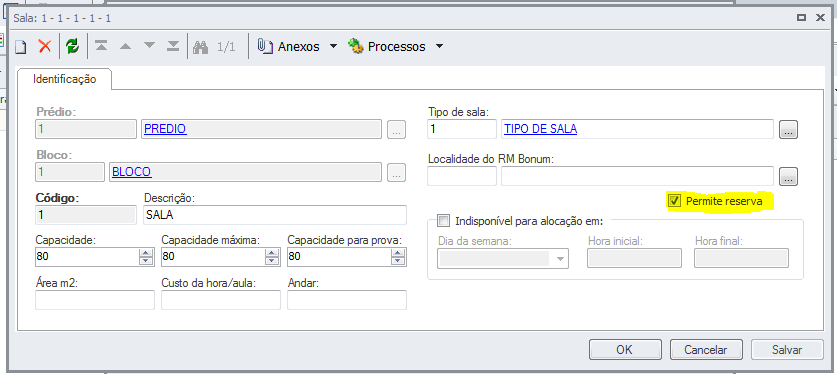Click the green refresh arrows icon
This screenshot has height=374, width=837.
coord(72,46)
